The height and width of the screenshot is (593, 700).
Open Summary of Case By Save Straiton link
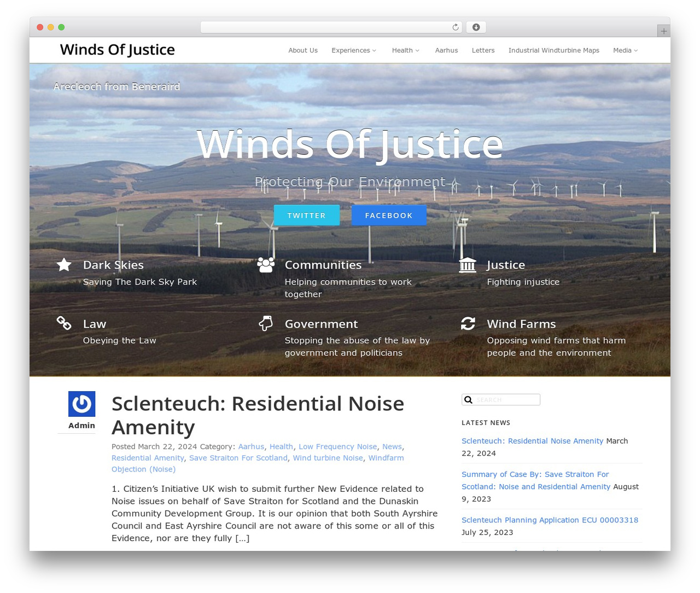[x=536, y=480]
